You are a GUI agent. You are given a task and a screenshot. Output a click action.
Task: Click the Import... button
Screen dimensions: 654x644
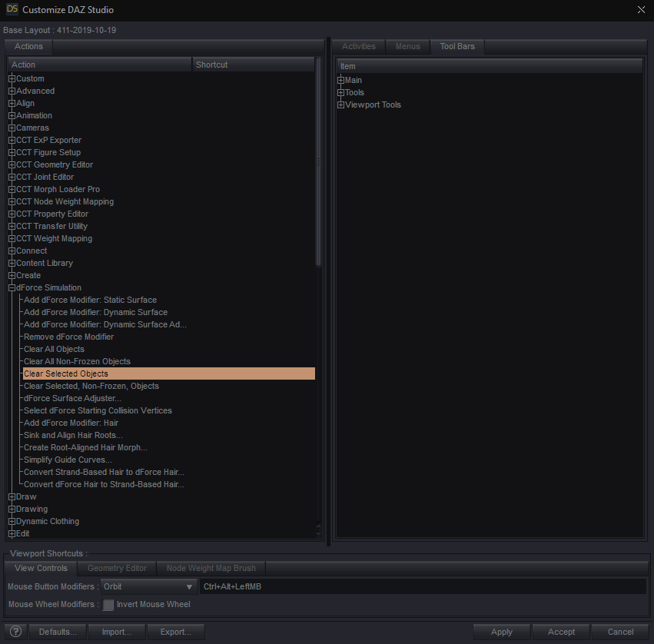pyautogui.click(x=117, y=632)
